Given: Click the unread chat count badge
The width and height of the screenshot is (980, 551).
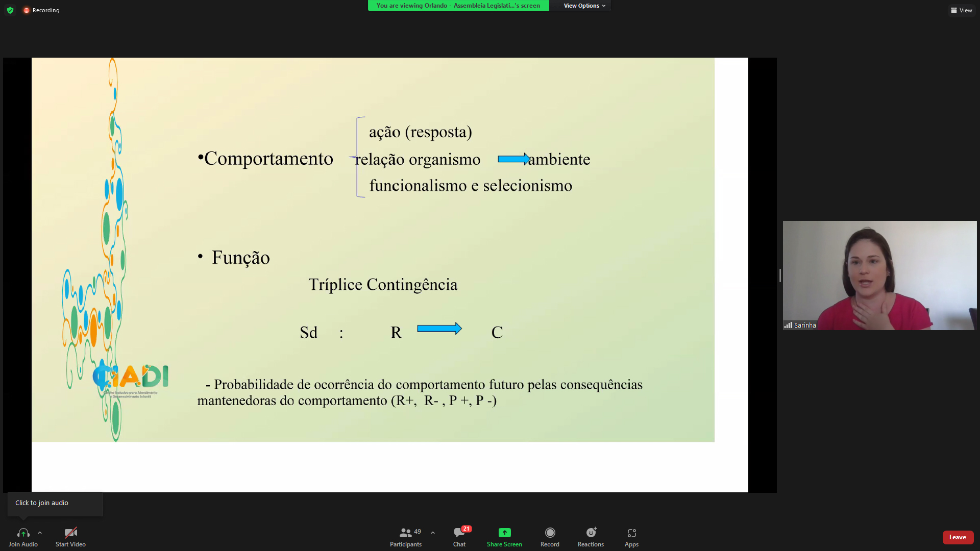Looking at the screenshot, I should pyautogui.click(x=466, y=529).
